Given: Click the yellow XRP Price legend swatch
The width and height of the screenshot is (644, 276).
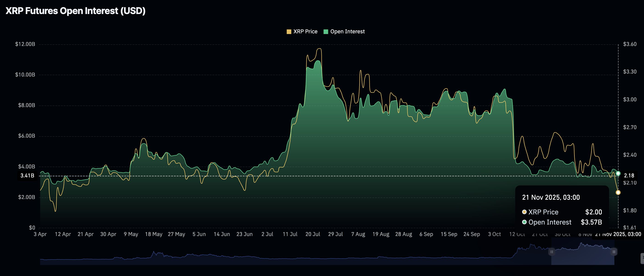Looking at the screenshot, I should point(289,31).
